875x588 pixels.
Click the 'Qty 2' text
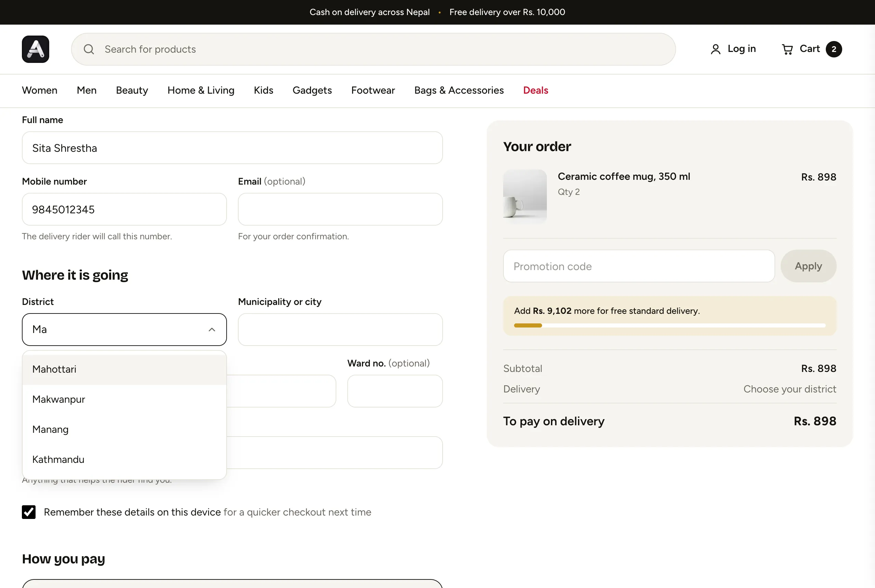pyautogui.click(x=569, y=192)
